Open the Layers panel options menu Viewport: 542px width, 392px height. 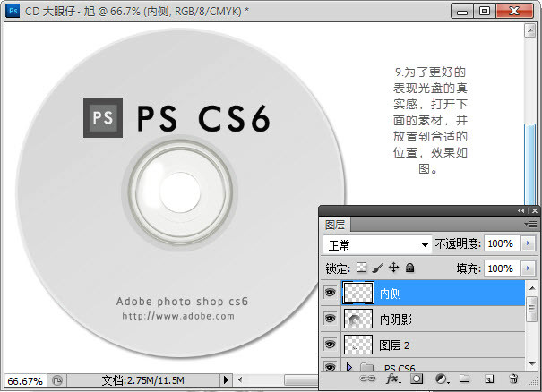[x=531, y=224]
